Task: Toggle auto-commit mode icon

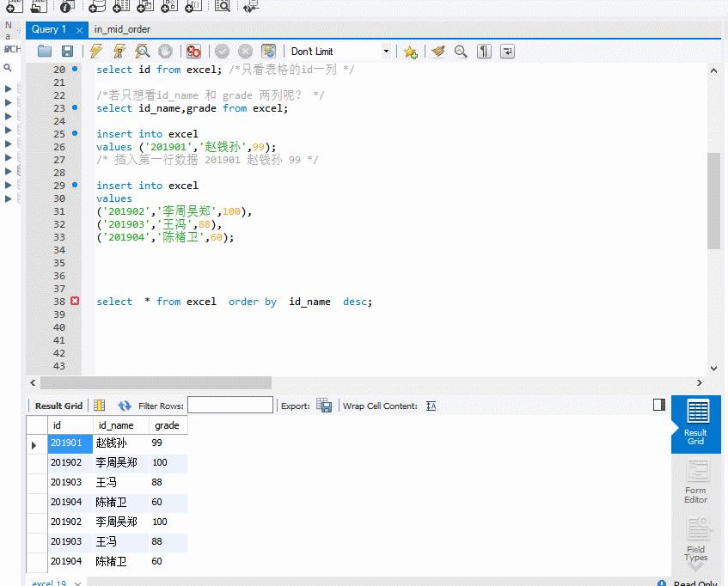Action: 268,51
